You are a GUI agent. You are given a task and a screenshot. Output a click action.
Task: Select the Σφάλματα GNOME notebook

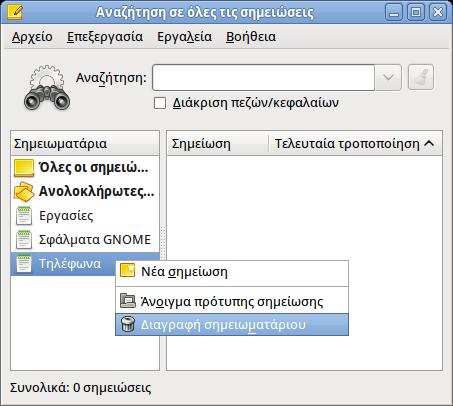pyautogui.click(x=85, y=240)
